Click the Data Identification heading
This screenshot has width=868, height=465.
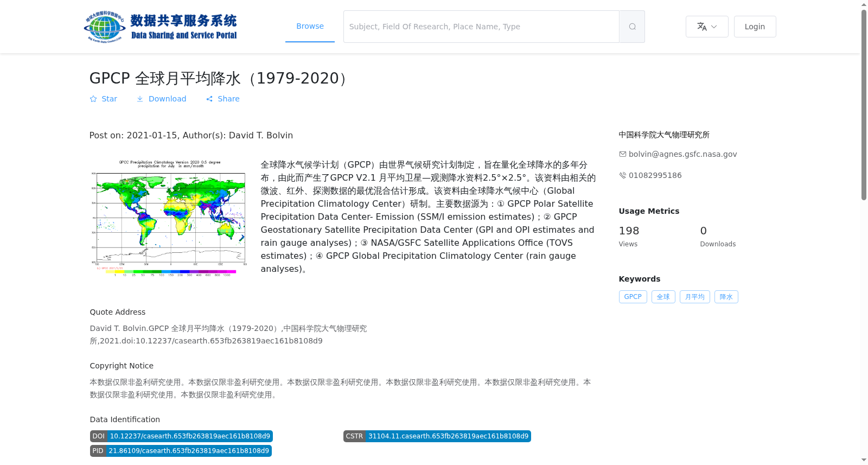point(125,419)
